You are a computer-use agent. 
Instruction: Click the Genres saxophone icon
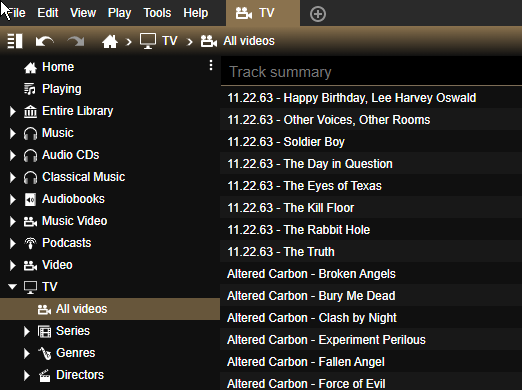pyautogui.click(x=44, y=353)
